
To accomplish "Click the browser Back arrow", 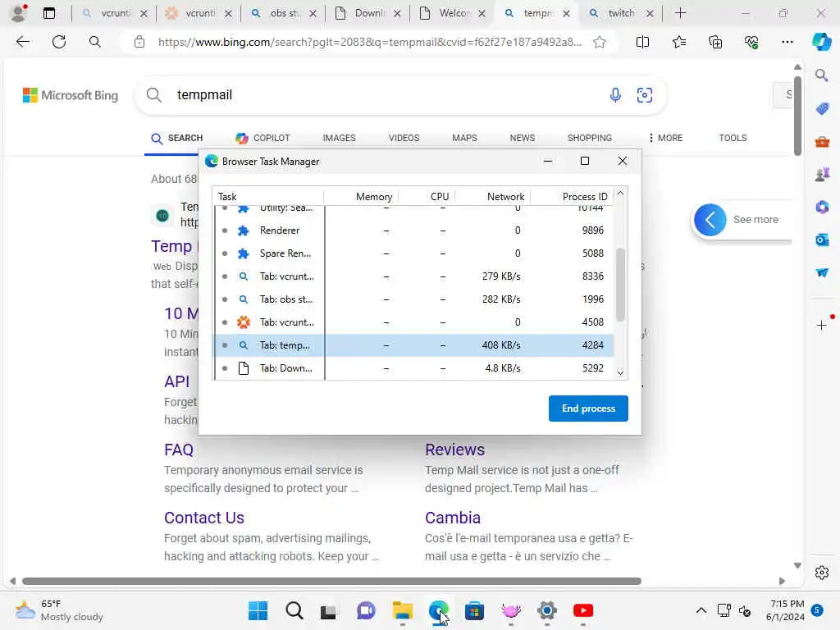I will pyautogui.click(x=22, y=42).
